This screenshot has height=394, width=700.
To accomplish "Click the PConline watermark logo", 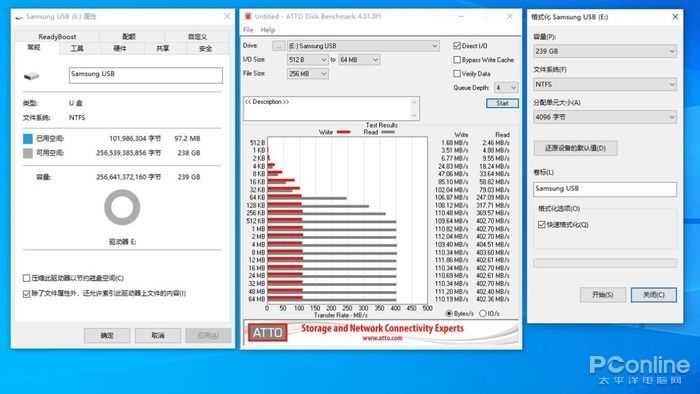I will pyautogui.click(x=640, y=369).
